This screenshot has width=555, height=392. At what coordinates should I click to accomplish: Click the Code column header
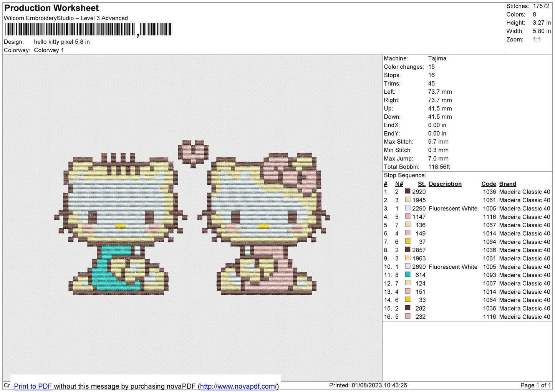(x=489, y=184)
